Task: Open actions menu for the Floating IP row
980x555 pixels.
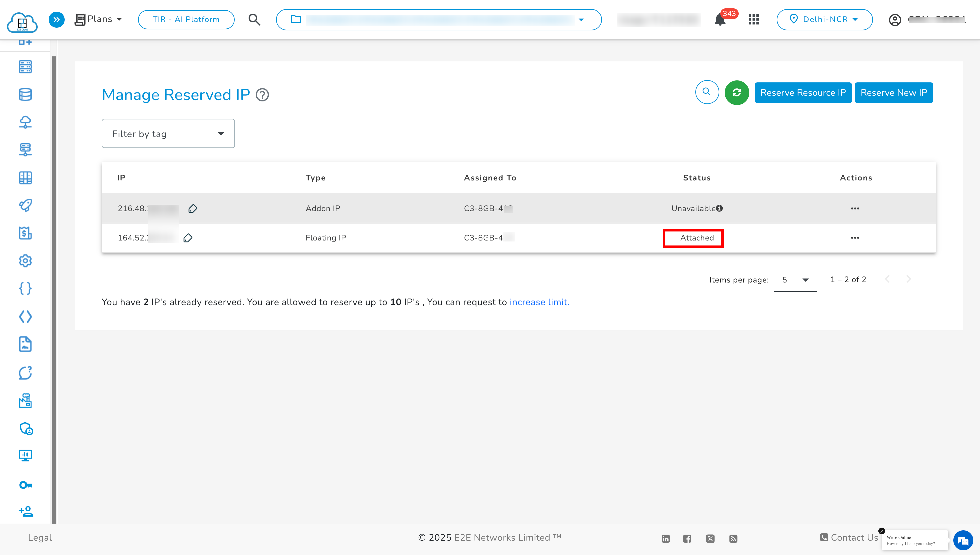Action: pos(855,237)
